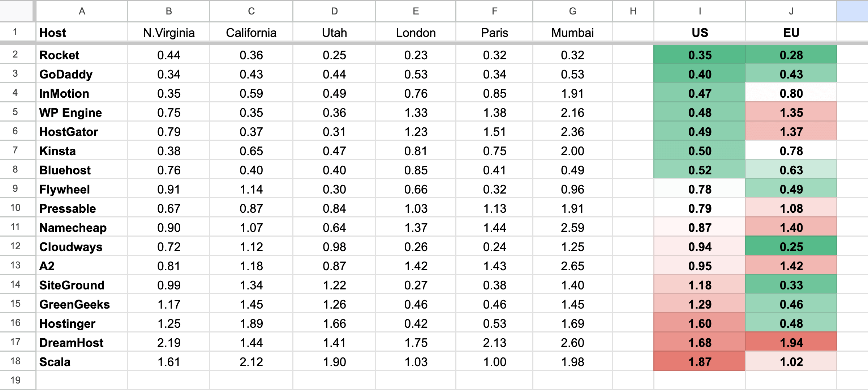Image resolution: width=868 pixels, height=390 pixels.
Task: Click row 19 header number
Action: tap(15, 380)
